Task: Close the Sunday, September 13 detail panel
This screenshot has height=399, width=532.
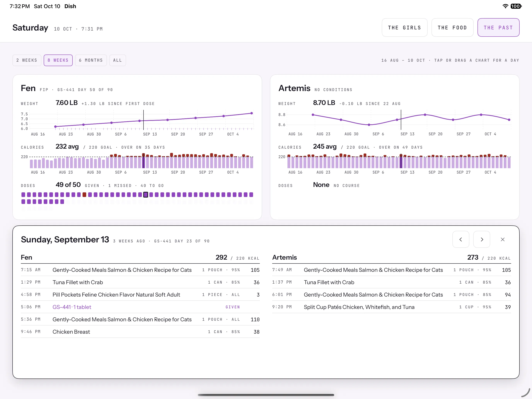Action: [x=502, y=239]
